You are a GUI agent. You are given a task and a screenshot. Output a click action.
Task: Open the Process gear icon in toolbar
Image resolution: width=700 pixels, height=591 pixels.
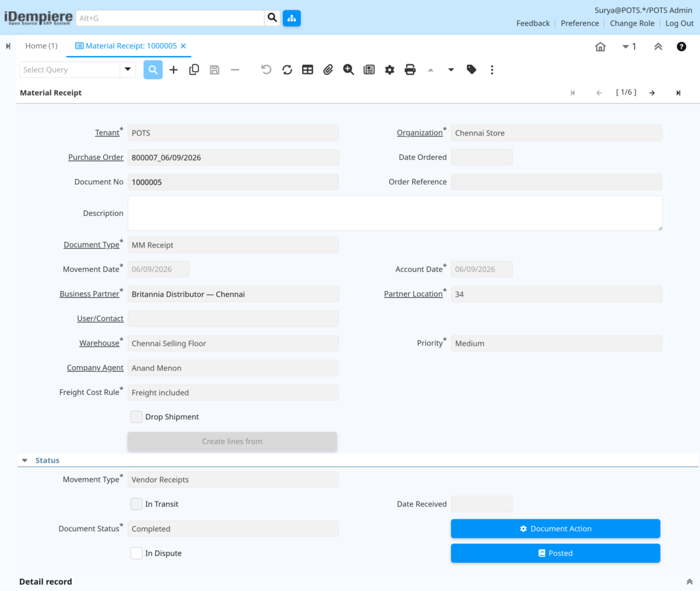pos(390,70)
